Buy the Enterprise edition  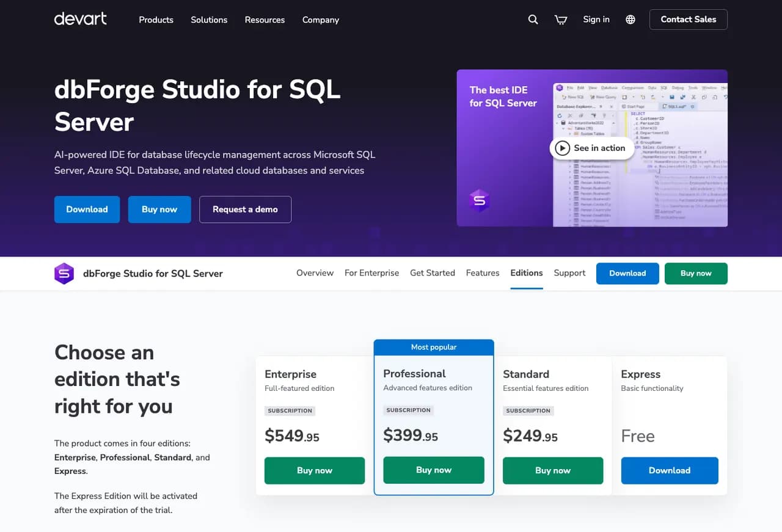[x=315, y=471]
